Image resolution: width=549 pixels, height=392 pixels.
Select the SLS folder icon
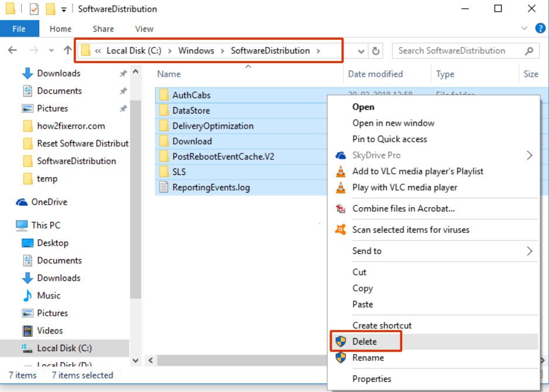click(163, 172)
